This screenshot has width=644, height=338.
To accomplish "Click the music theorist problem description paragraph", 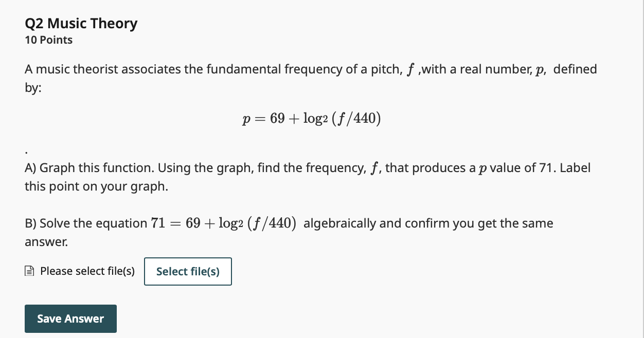I will [311, 78].
